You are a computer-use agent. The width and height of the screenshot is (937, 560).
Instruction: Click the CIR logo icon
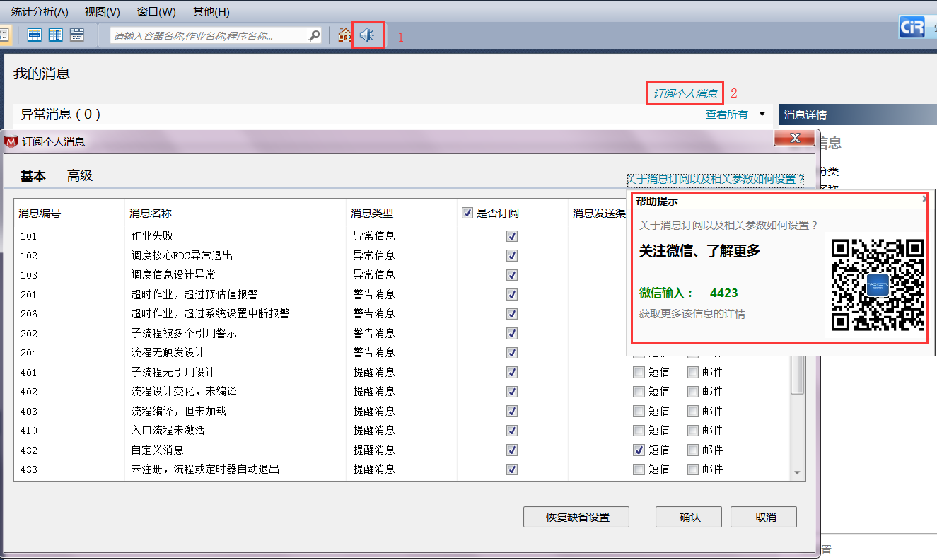[912, 28]
